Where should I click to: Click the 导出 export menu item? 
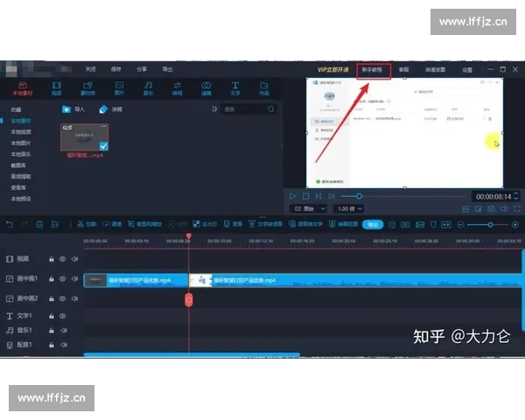pyautogui.click(x=167, y=69)
